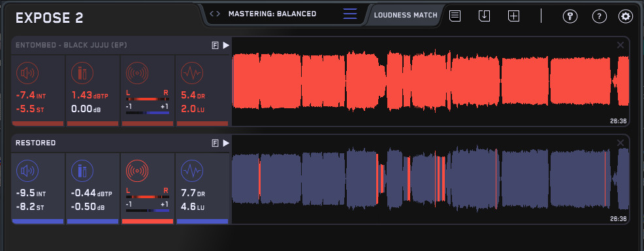Viewport: 644px width, 251px height.
Task: Click blue loudness speaker icon on Restored
Action: tap(27, 171)
